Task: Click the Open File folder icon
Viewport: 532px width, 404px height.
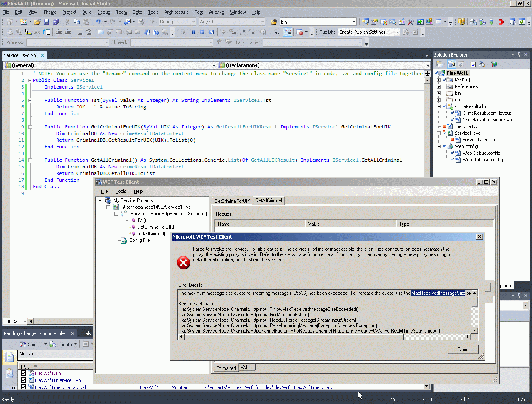Action: [x=37, y=22]
